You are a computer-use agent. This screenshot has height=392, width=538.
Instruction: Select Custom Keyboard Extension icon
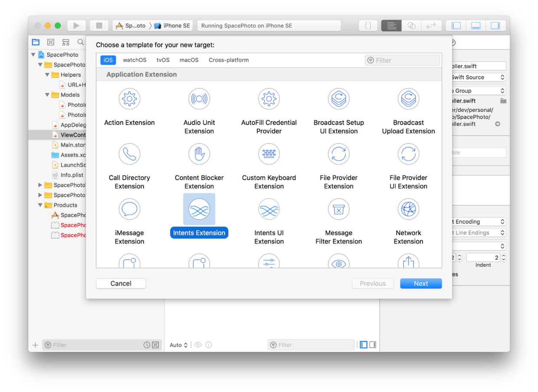tap(269, 154)
